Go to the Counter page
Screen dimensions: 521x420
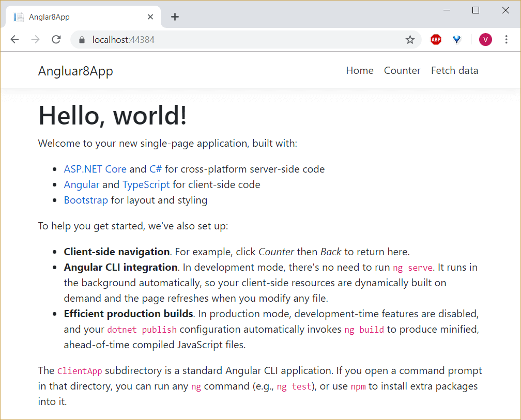[402, 70]
